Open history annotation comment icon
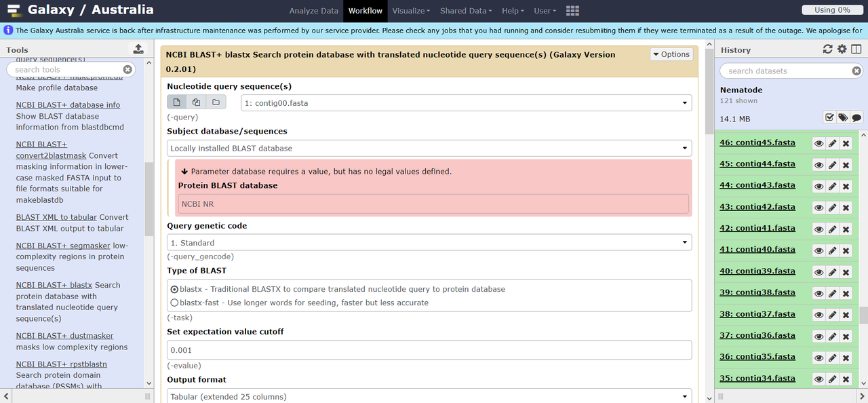The height and width of the screenshot is (403, 868). tap(856, 117)
